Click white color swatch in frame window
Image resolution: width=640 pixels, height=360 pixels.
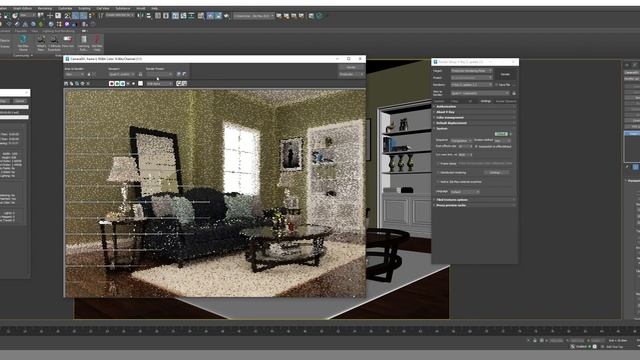[140, 83]
